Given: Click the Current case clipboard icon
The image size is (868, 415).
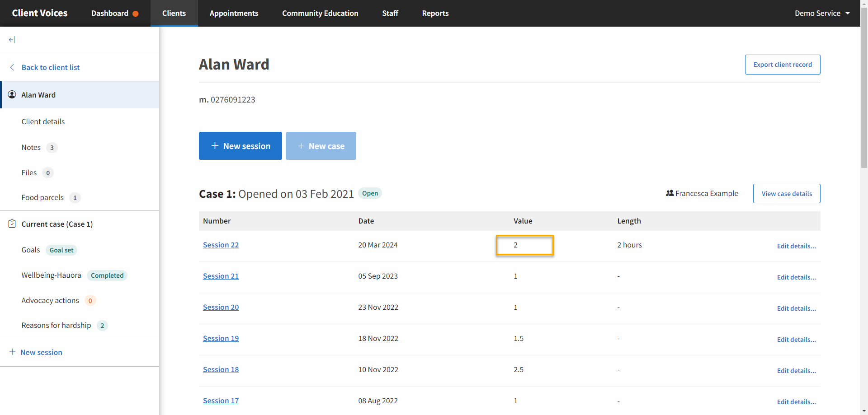Looking at the screenshot, I should coord(12,224).
